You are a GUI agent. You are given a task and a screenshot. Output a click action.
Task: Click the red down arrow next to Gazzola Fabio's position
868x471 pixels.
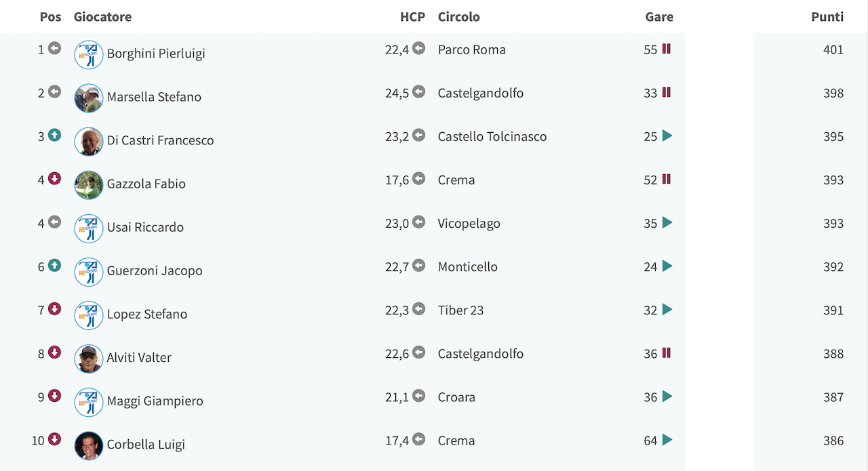pyautogui.click(x=55, y=179)
